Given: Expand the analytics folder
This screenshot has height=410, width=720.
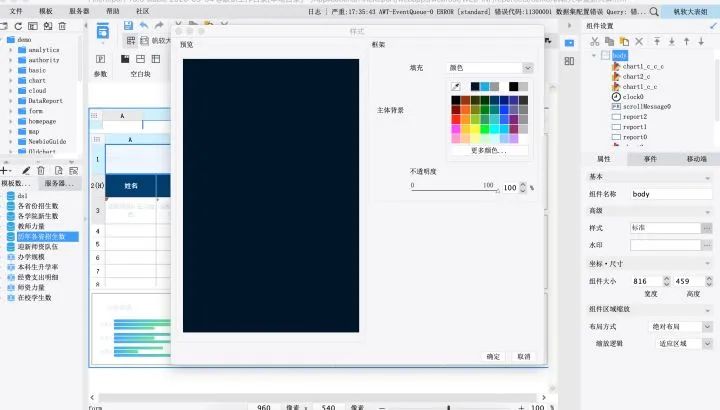Looking at the screenshot, I should (11, 50).
